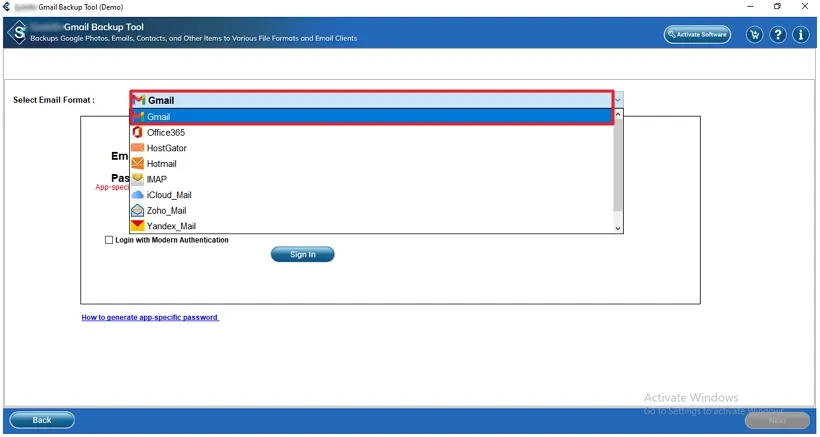Click the IMAP mail icon
The image size is (820, 437).
tap(138, 179)
